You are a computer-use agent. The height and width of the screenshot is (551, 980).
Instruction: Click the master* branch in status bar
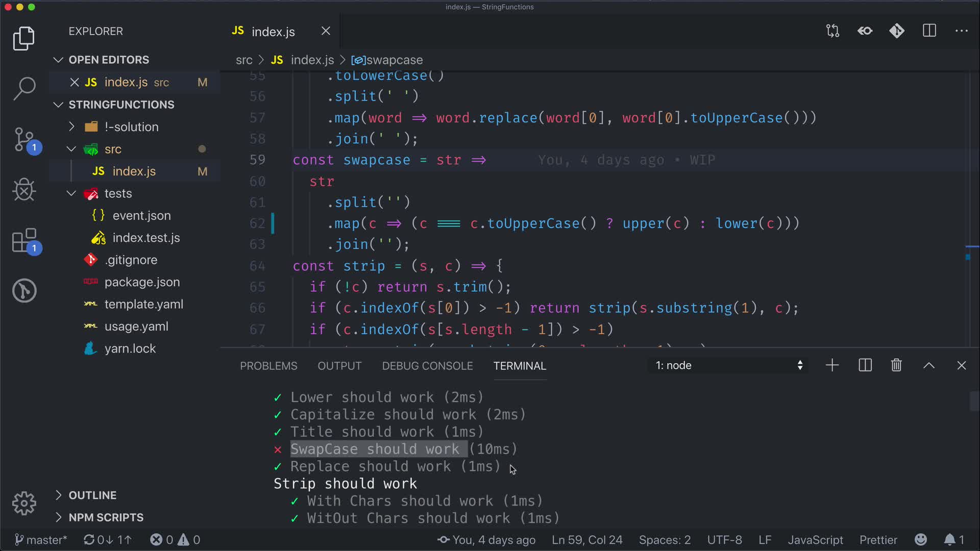(x=41, y=540)
